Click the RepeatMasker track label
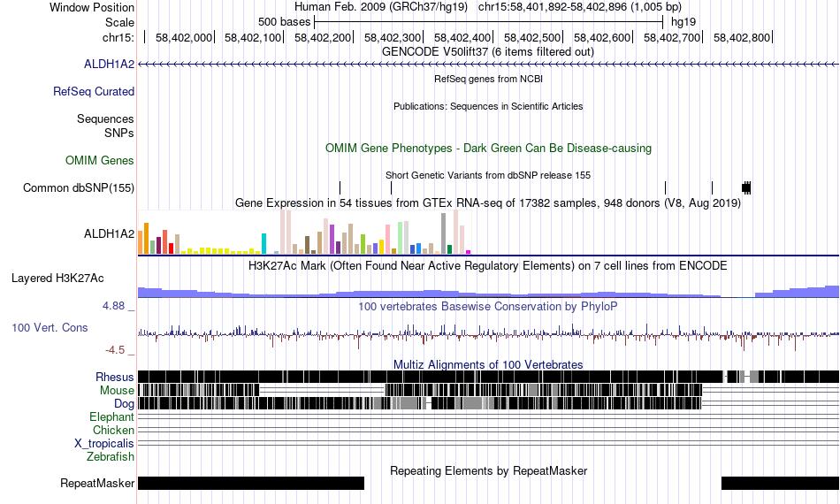840x504 pixels. click(x=97, y=483)
